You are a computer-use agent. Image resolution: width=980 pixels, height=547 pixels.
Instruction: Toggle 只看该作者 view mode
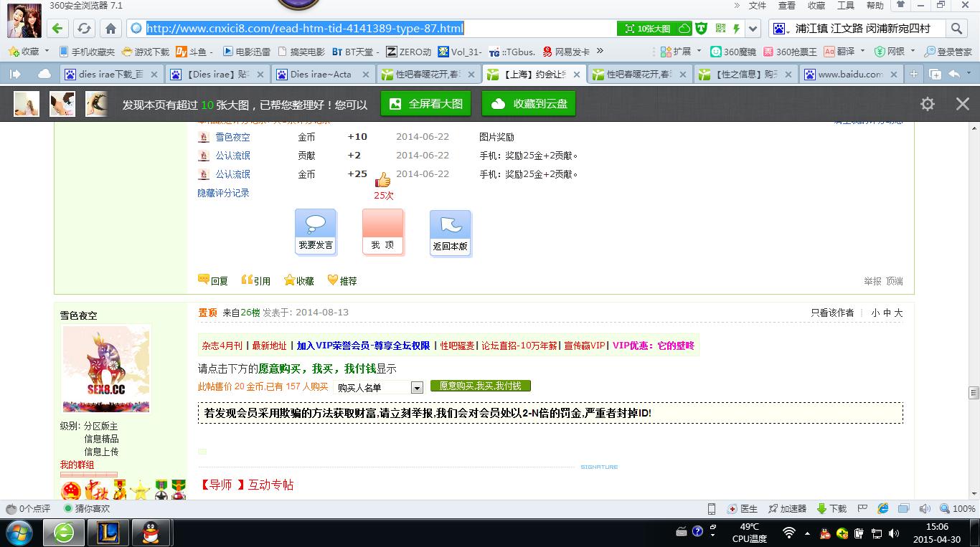832,313
